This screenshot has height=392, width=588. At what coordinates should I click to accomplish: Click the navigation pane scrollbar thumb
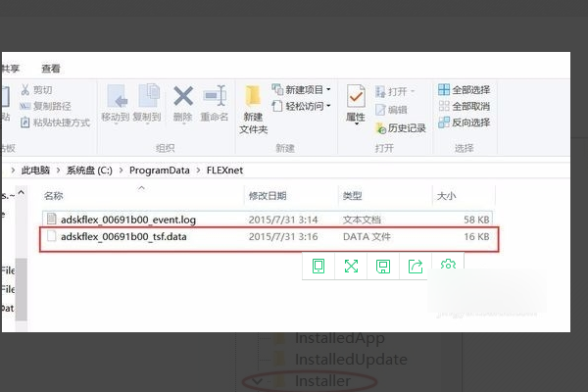tap(22, 289)
